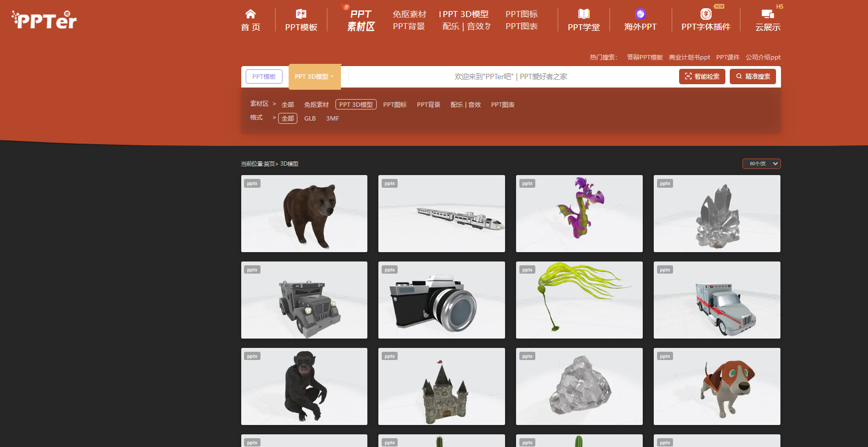Open hot search PPT课件

coord(728,57)
